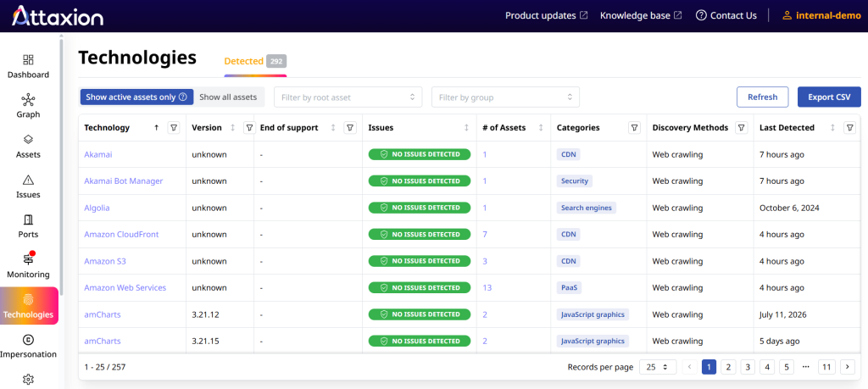Go to page 5
The width and height of the screenshot is (868, 389).
click(x=786, y=367)
